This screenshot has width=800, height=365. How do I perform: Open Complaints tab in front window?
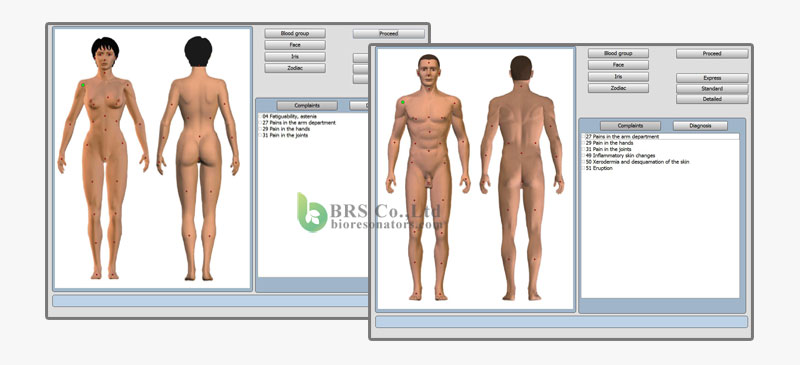(x=630, y=126)
